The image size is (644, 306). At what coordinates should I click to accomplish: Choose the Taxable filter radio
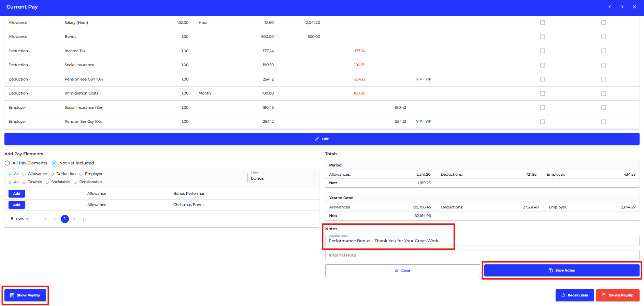[24, 182]
